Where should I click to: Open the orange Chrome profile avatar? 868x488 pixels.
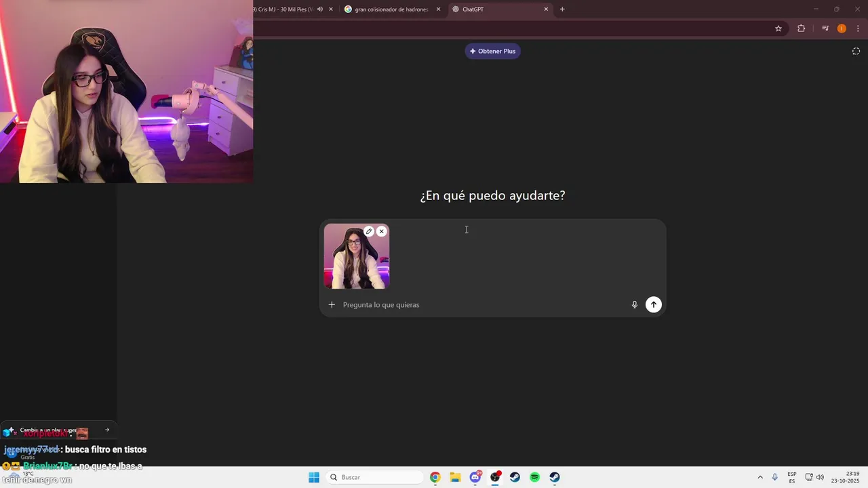click(842, 28)
